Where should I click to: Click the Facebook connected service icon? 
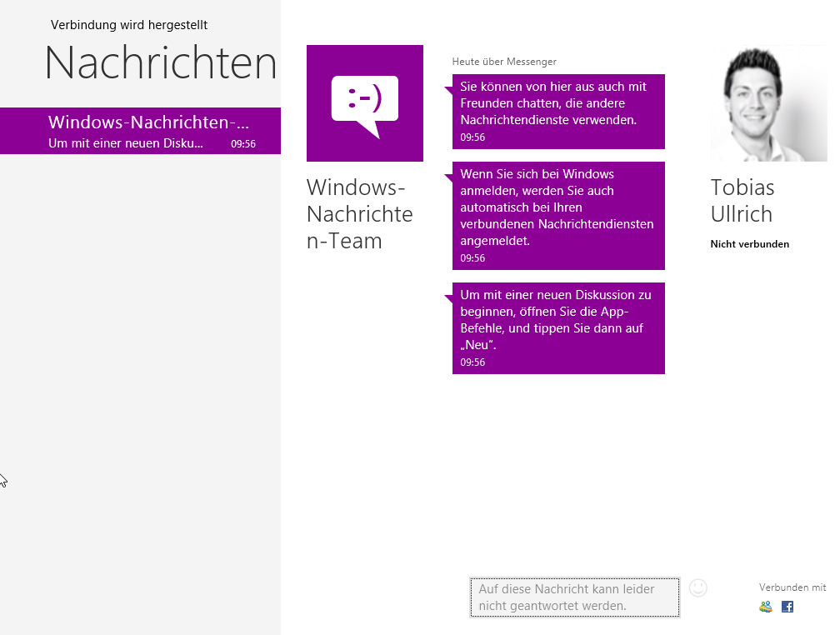click(x=787, y=607)
